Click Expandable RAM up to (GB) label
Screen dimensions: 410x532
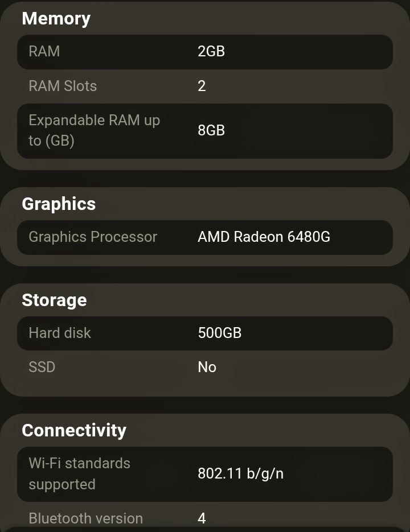pos(95,131)
